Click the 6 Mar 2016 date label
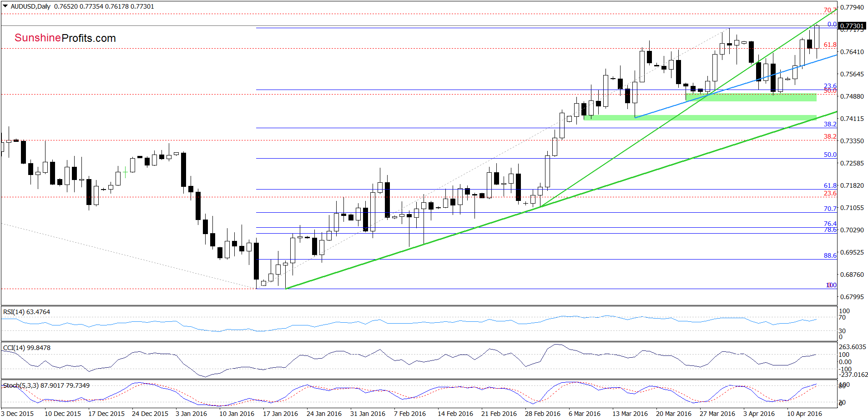 pos(585,414)
